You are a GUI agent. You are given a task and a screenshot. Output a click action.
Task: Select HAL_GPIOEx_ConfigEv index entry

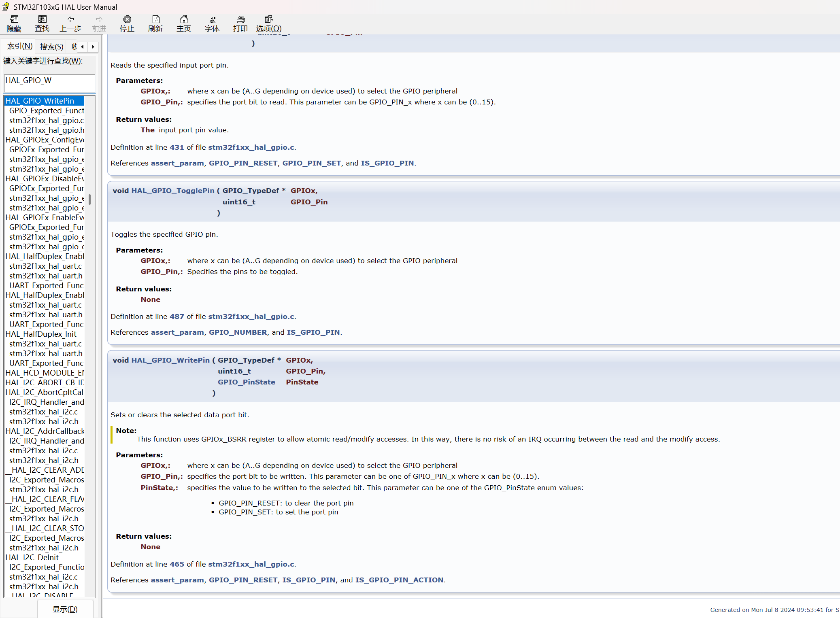click(x=45, y=140)
